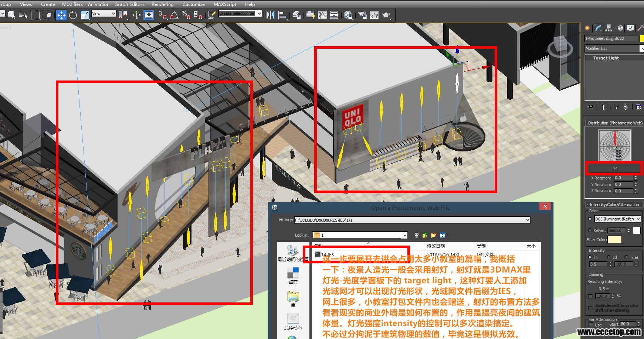Screen dimensions: 644x339
Task: Open Schematic View from toolbar
Action: tap(334, 15)
